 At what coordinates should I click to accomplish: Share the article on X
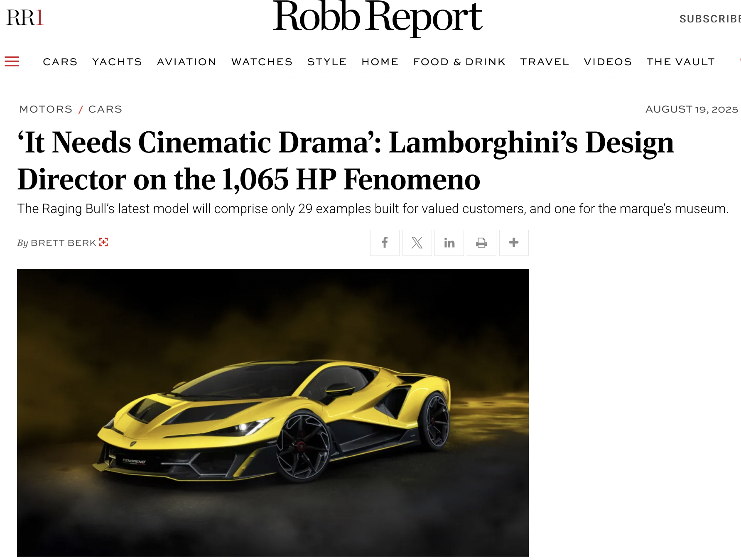point(417,243)
